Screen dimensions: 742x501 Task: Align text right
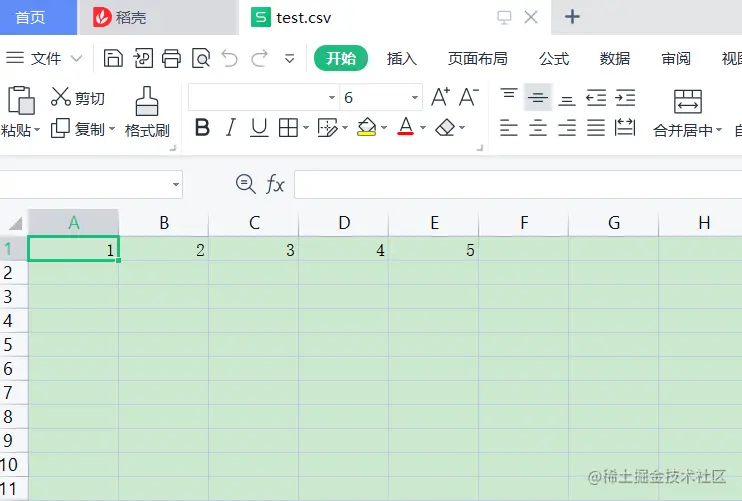pyautogui.click(x=567, y=128)
